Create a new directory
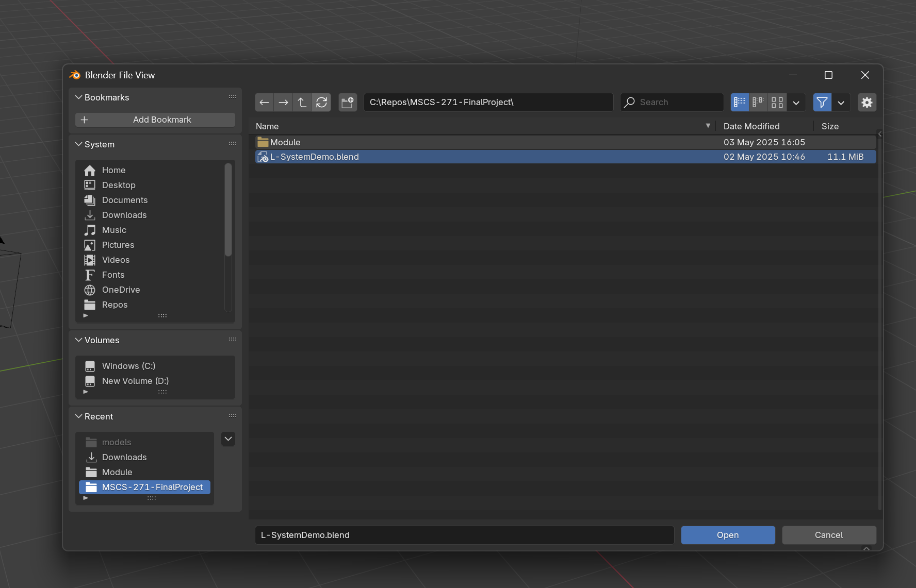The image size is (916, 588). pyautogui.click(x=348, y=103)
